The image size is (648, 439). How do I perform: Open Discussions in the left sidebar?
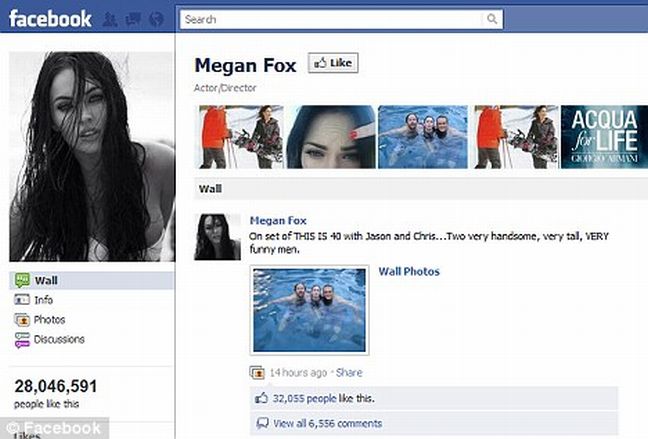59,340
